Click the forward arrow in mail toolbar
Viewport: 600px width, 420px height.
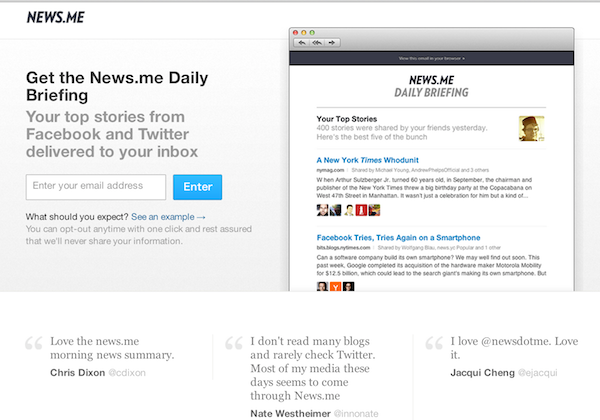(333, 43)
